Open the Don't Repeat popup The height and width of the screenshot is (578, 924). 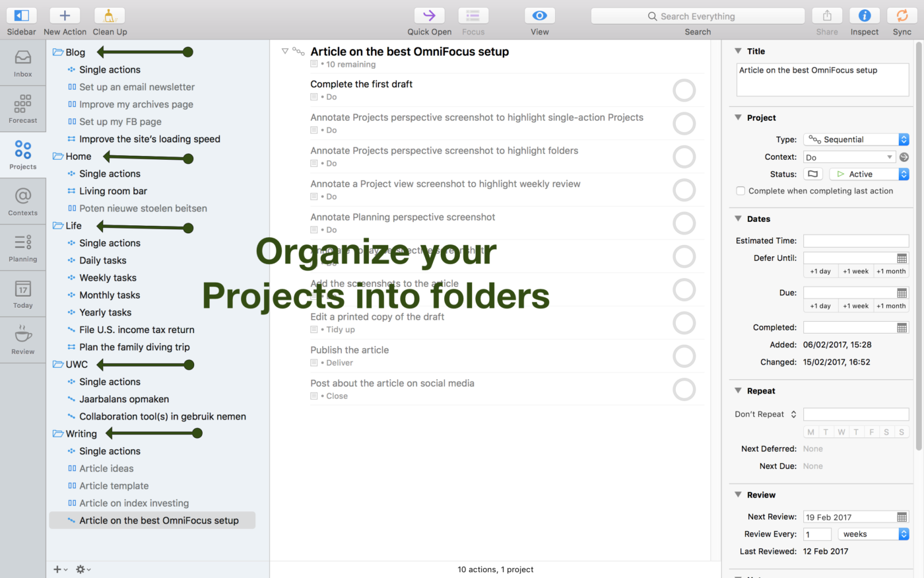click(766, 414)
